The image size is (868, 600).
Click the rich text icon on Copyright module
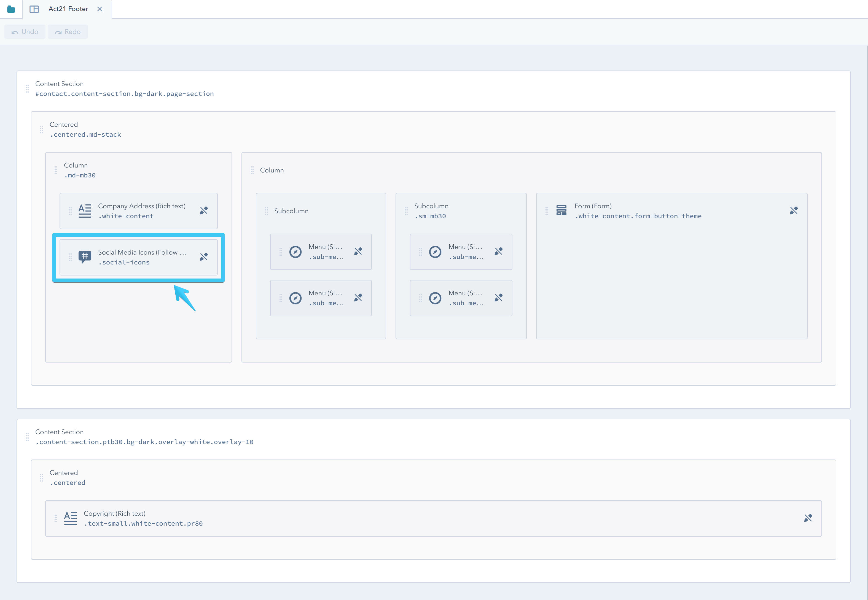tap(70, 518)
